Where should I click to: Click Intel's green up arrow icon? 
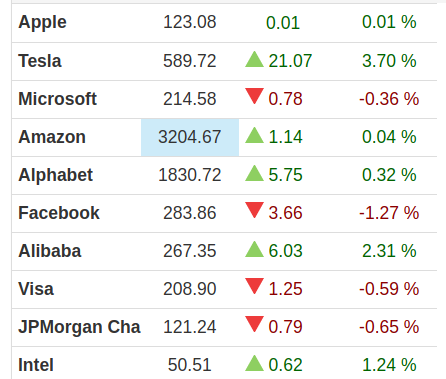tap(254, 363)
